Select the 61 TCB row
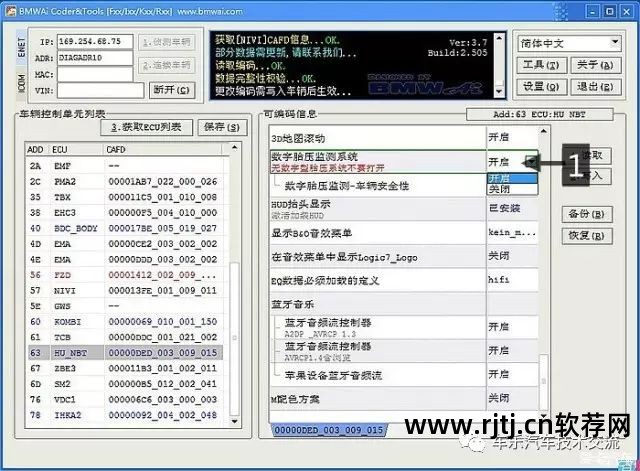Screen dimensions: 640x471 [x=126, y=337]
